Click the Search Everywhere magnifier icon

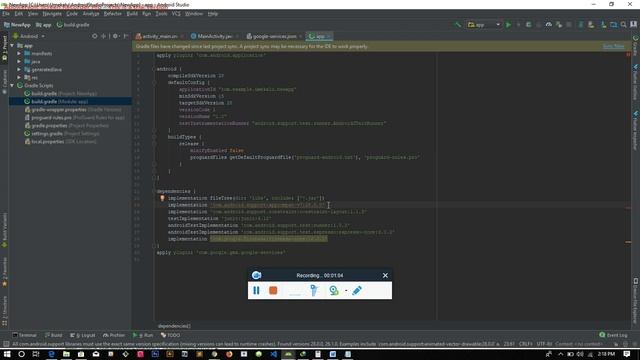tap(624, 25)
